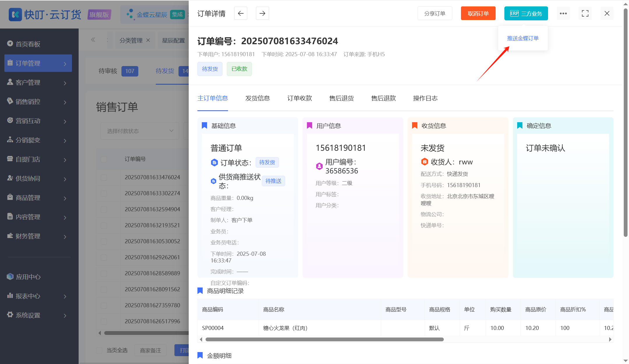Image resolution: width=629 pixels, height=364 pixels.
Task: Click the 应用中心 cube icon
Action: (x=10, y=276)
